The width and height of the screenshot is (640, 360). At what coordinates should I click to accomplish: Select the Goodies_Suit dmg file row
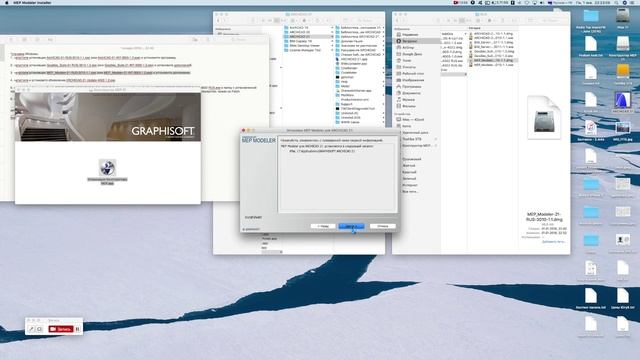493,51
